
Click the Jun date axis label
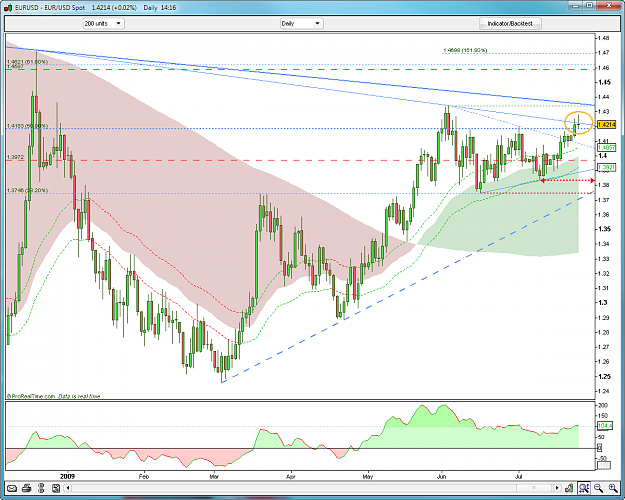(x=441, y=476)
